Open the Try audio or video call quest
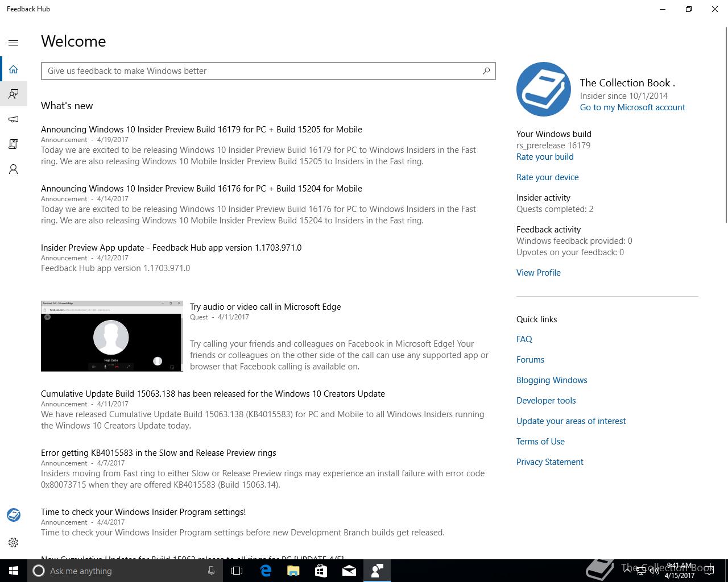The width and height of the screenshot is (728, 582). [x=266, y=307]
